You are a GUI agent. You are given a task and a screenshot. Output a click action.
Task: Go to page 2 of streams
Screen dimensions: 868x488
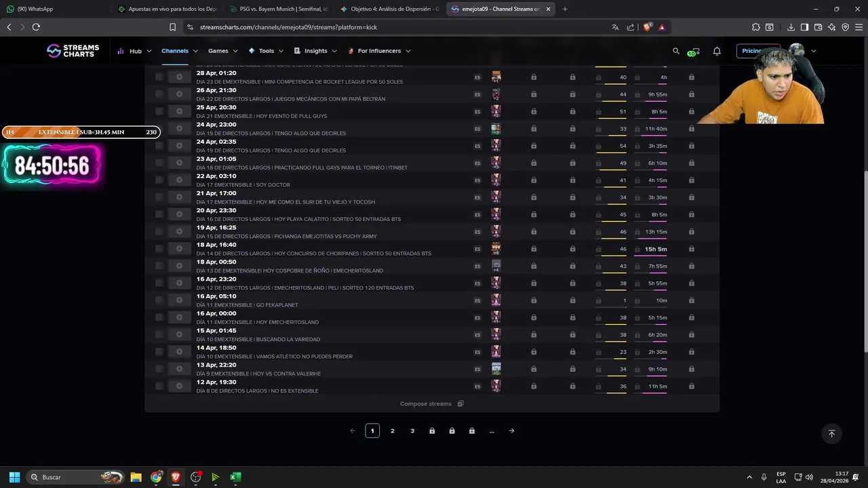click(392, 431)
